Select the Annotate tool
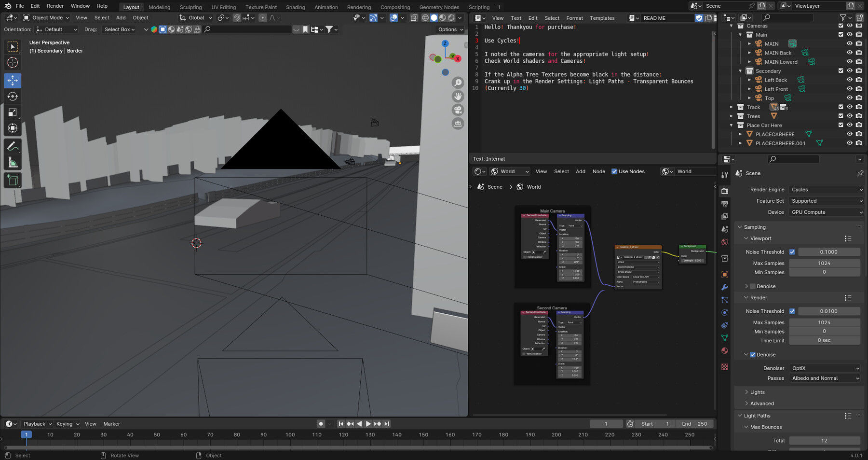This screenshot has width=868, height=460. [x=13, y=146]
